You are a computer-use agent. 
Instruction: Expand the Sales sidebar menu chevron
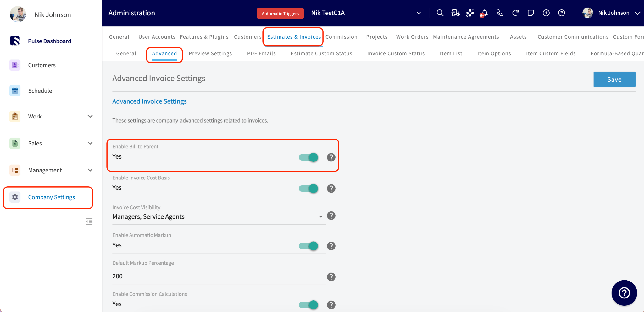90,143
